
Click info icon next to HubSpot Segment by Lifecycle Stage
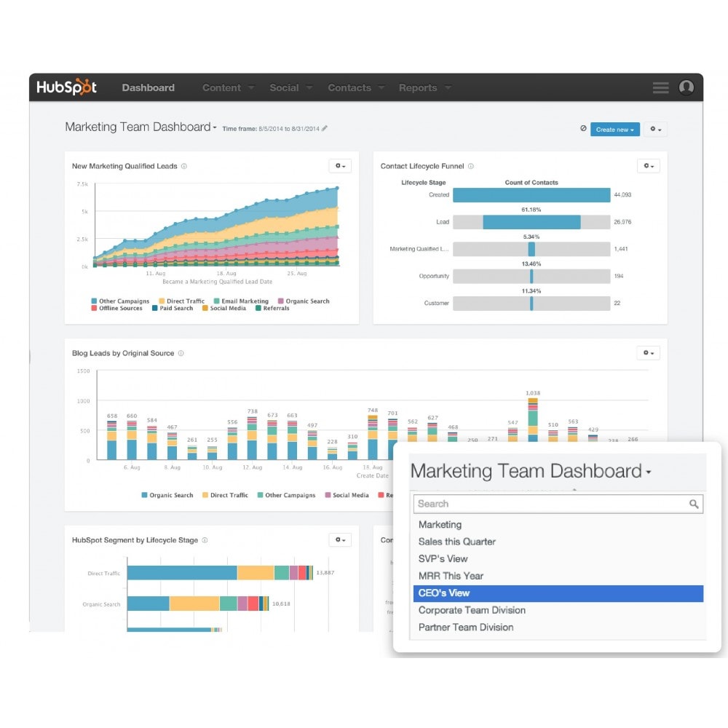tap(205, 540)
